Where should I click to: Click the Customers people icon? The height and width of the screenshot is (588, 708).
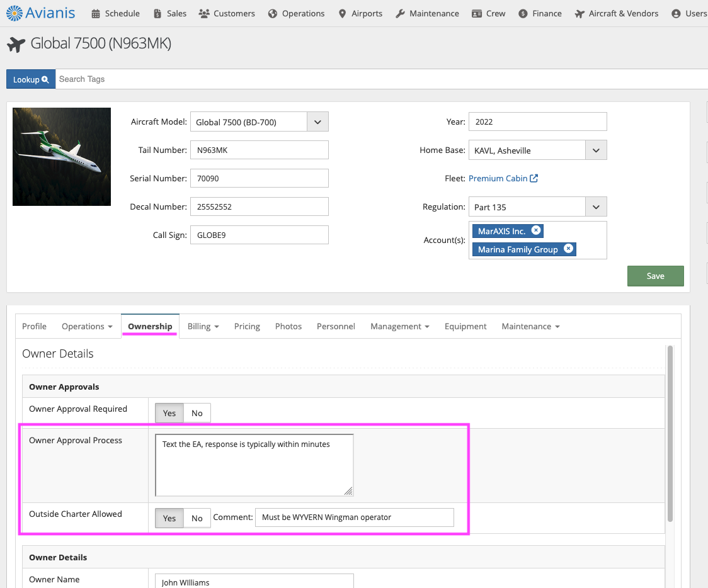pos(204,14)
